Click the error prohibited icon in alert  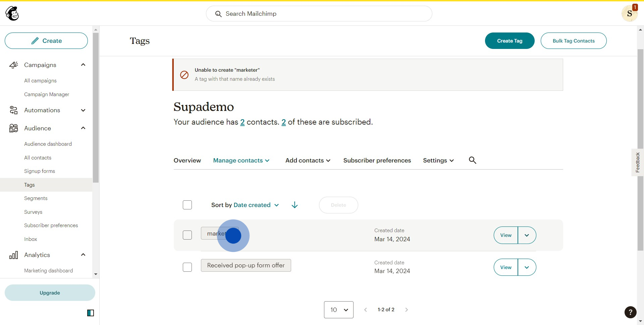coord(184,75)
